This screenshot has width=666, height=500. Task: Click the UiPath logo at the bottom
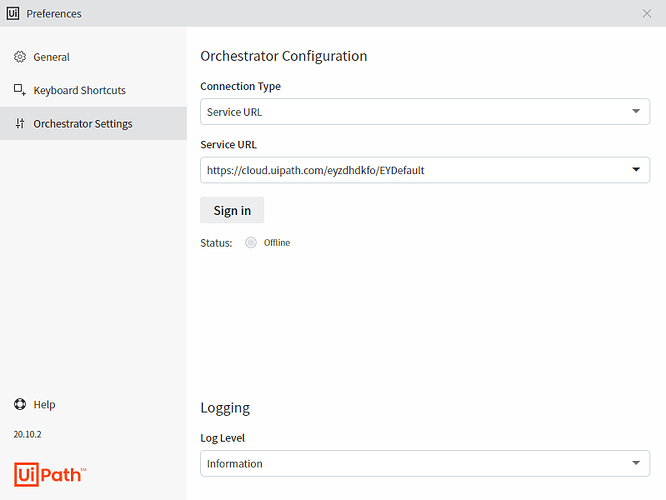[x=50, y=474]
